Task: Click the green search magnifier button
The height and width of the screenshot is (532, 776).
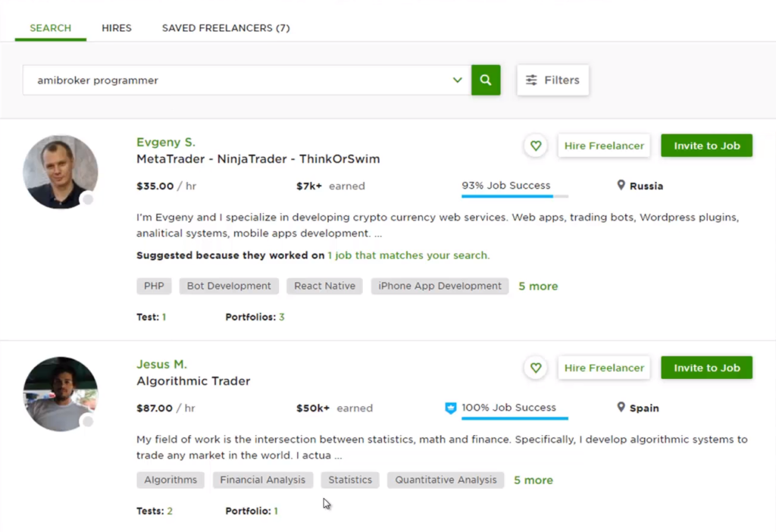Action: [486, 80]
